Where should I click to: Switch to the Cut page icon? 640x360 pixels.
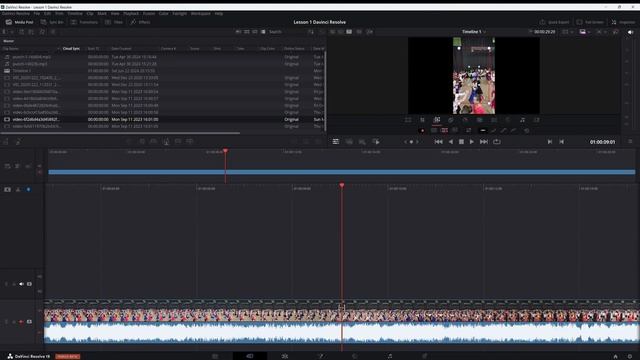point(250,356)
